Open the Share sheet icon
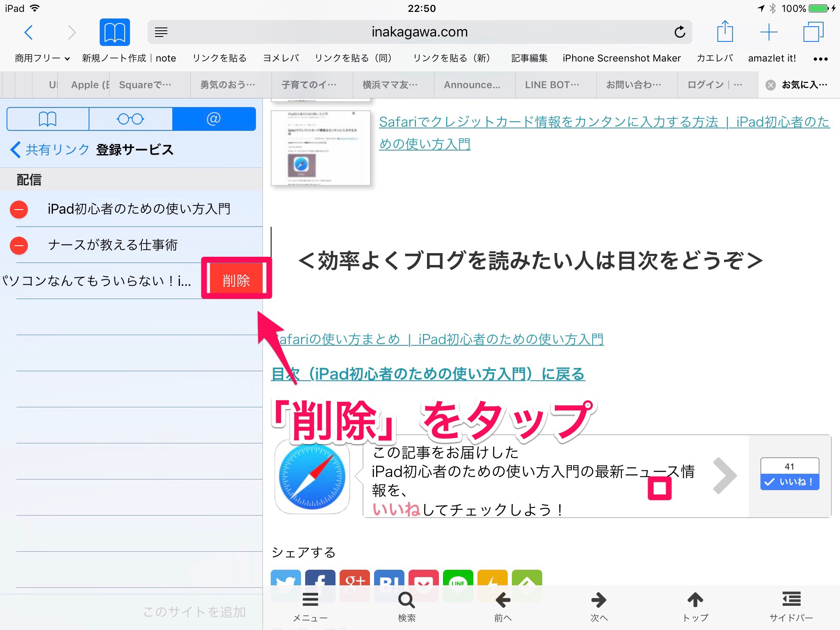Viewport: 840px width, 630px height. coord(725,31)
